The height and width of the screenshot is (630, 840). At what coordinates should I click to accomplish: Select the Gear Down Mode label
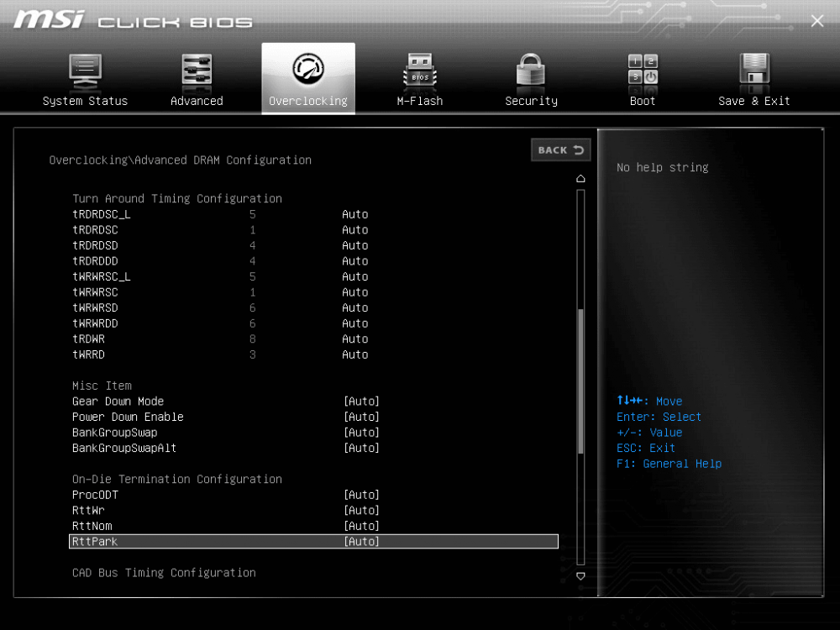[x=118, y=402]
